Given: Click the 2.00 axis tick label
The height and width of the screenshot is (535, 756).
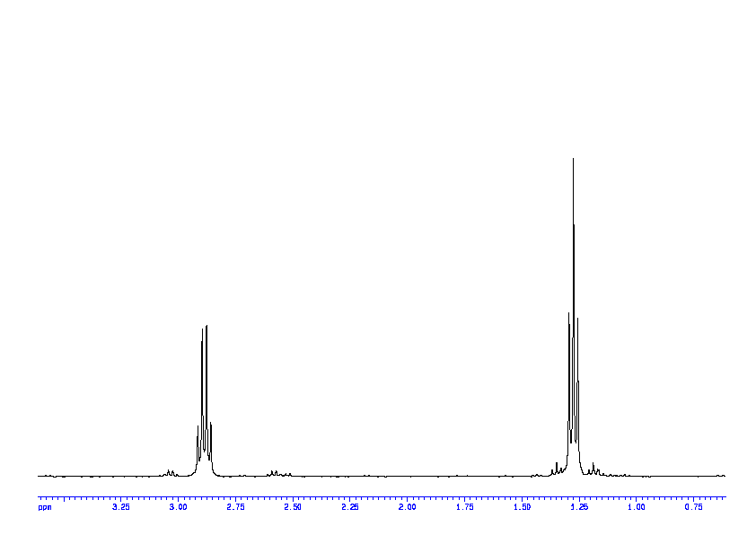Looking at the screenshot, I should pos(408,507).
